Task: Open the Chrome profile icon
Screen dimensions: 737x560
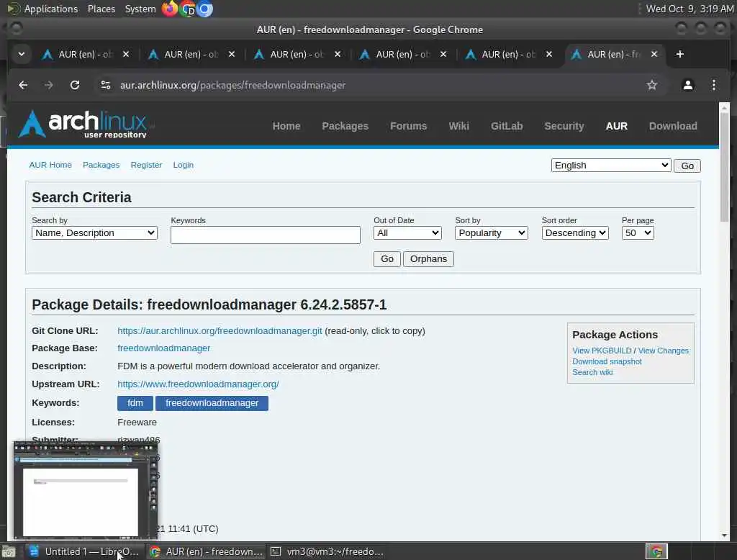Action: pos(687,85)
